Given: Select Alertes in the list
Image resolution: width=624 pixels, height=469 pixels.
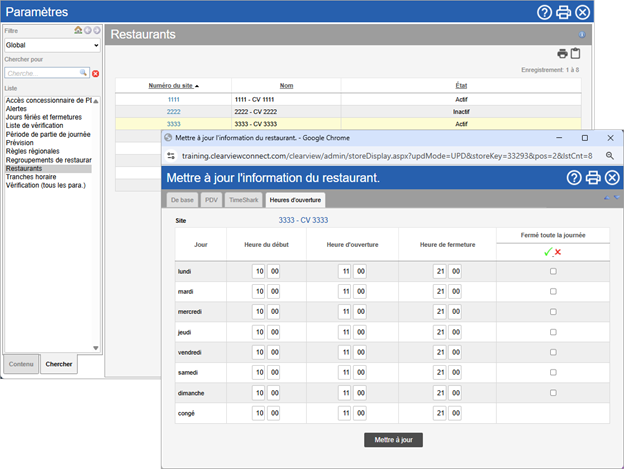Looking at the screenshot, I should 16,109.
